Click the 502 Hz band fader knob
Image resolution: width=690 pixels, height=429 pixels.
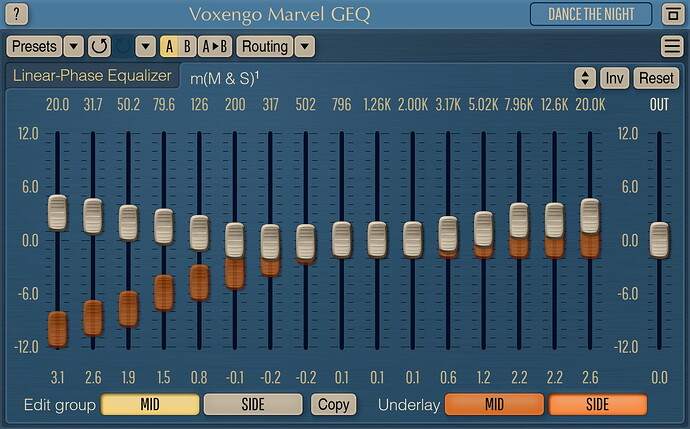click(x=306, y=242)
